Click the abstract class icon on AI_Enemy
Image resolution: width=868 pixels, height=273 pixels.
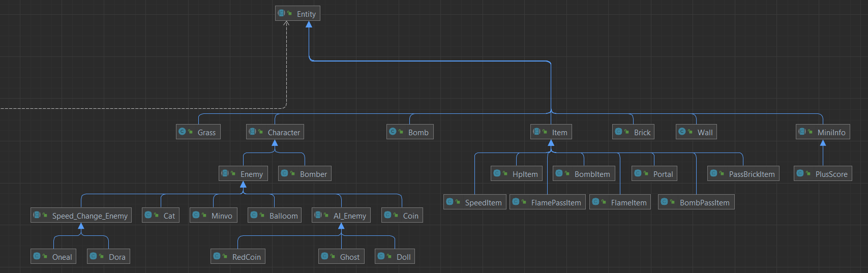click(318, 215)
